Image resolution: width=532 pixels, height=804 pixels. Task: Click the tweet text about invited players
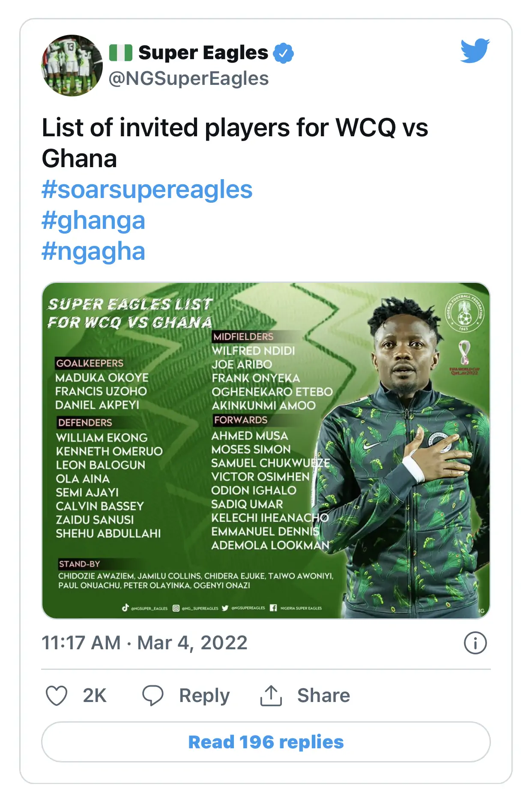235,143
